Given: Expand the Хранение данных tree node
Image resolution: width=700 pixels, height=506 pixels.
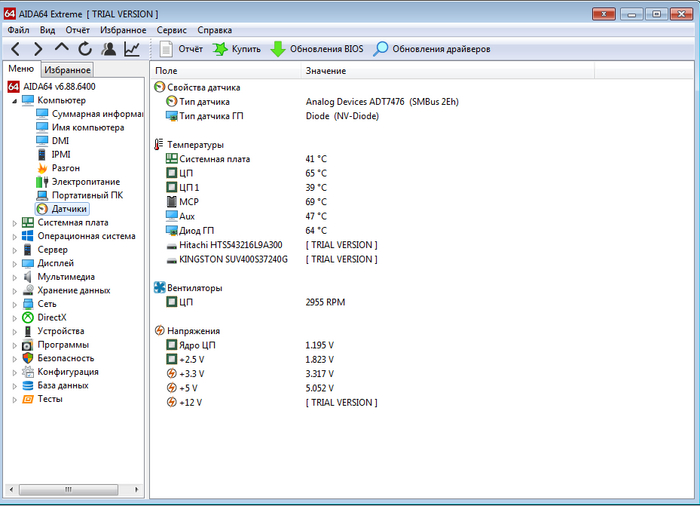Looking at the screenshot, I should [14, 291].
